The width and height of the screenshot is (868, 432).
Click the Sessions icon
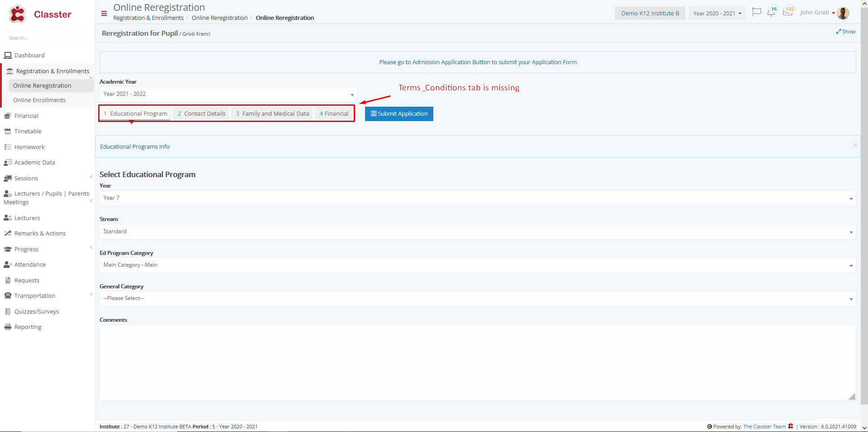click(8, 178)
